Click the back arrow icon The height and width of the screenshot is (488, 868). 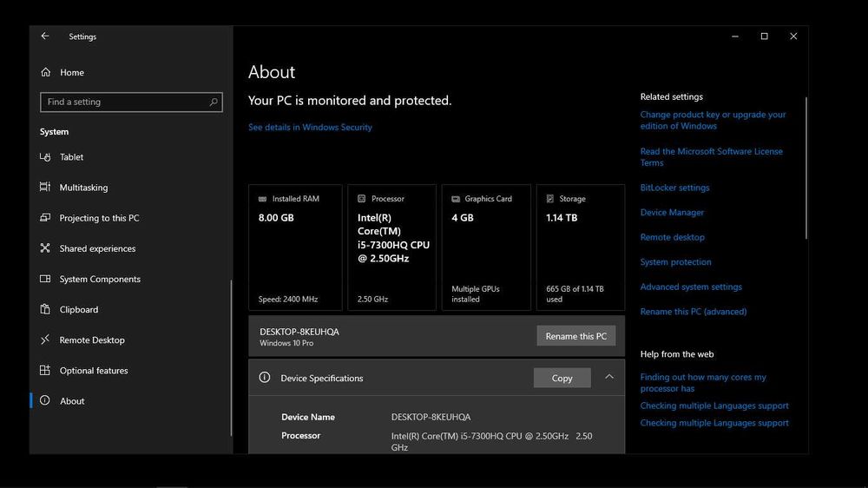click(x=45, y=36)
